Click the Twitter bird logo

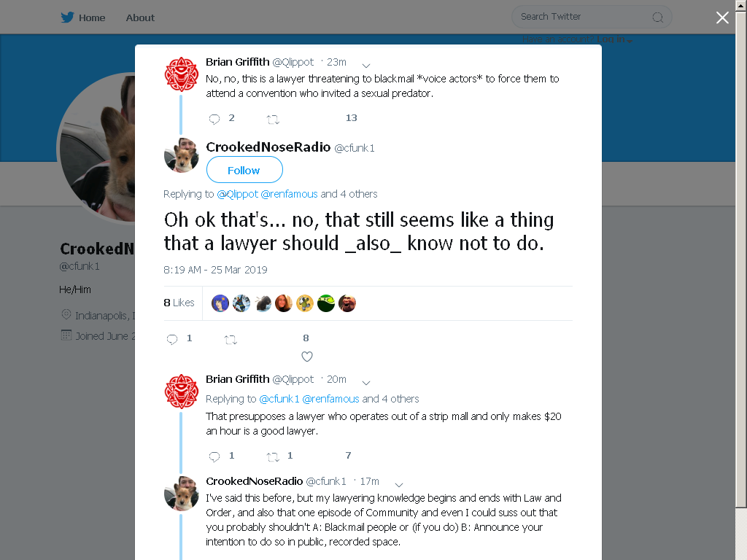pos(67,17)
